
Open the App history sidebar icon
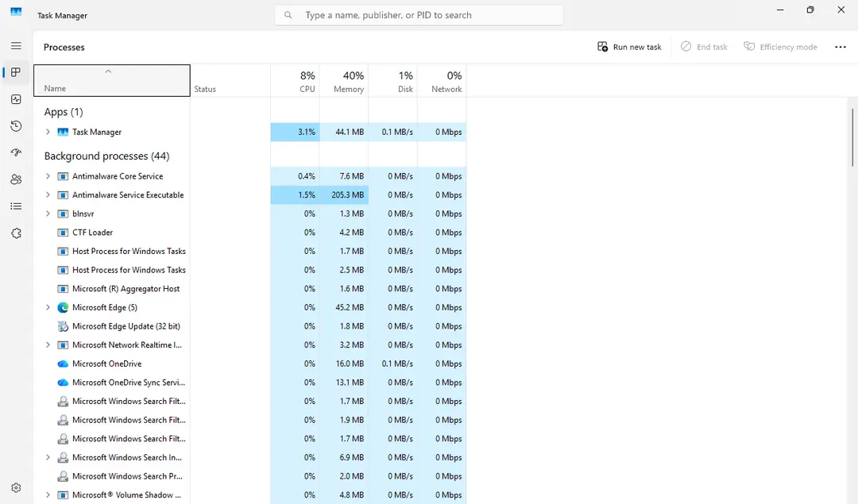[16, 125]
